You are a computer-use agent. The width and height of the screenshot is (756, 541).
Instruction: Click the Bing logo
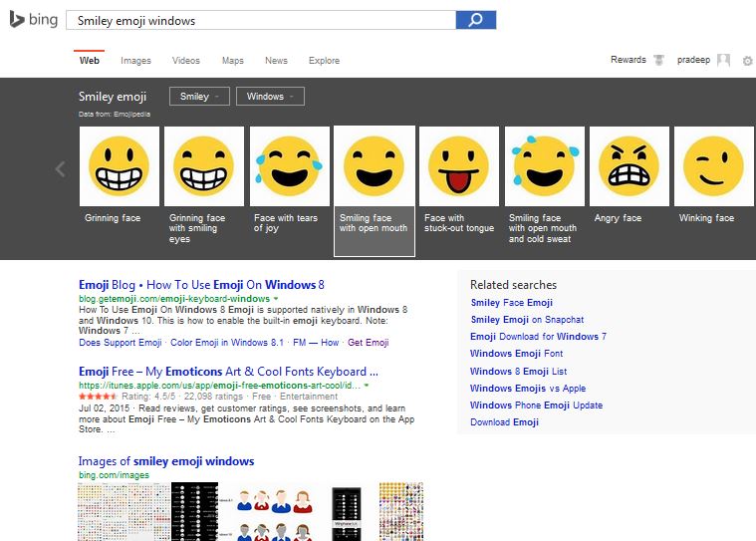pyautogui.click(x=34, y=20)
